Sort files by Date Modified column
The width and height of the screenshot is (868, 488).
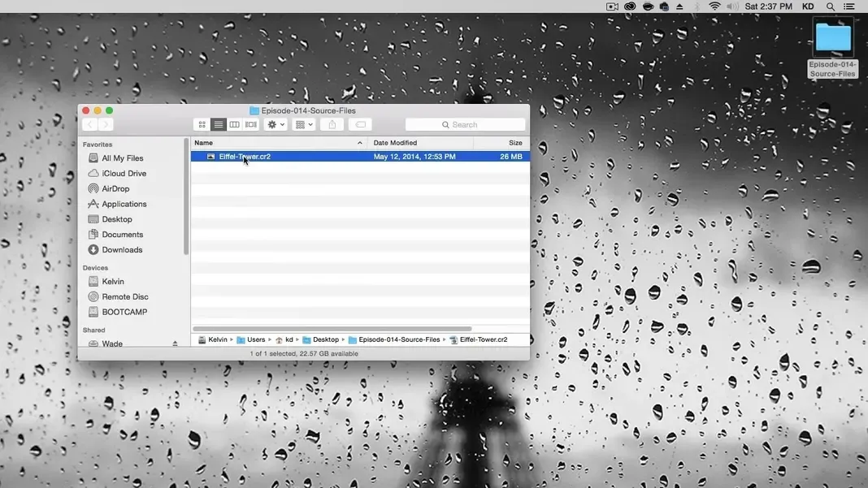click(396, 142)
